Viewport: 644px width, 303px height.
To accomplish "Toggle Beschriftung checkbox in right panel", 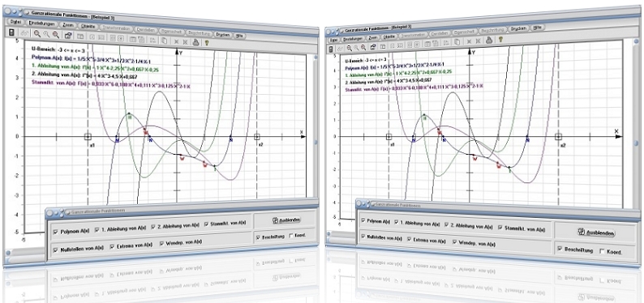I will [x=560, y=249].
